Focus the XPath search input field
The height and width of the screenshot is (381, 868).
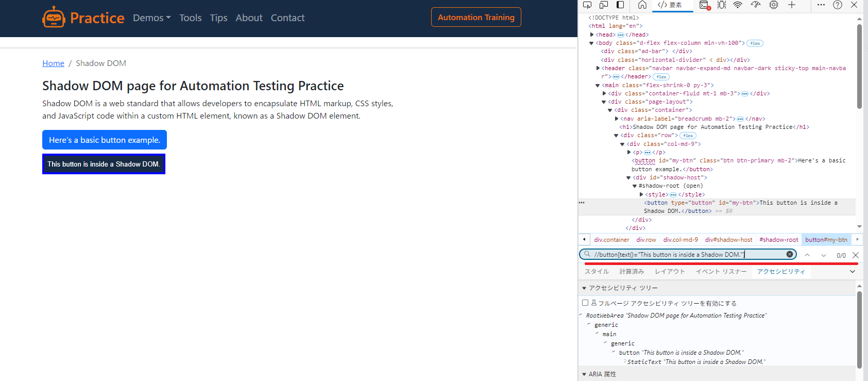[688, 254]
